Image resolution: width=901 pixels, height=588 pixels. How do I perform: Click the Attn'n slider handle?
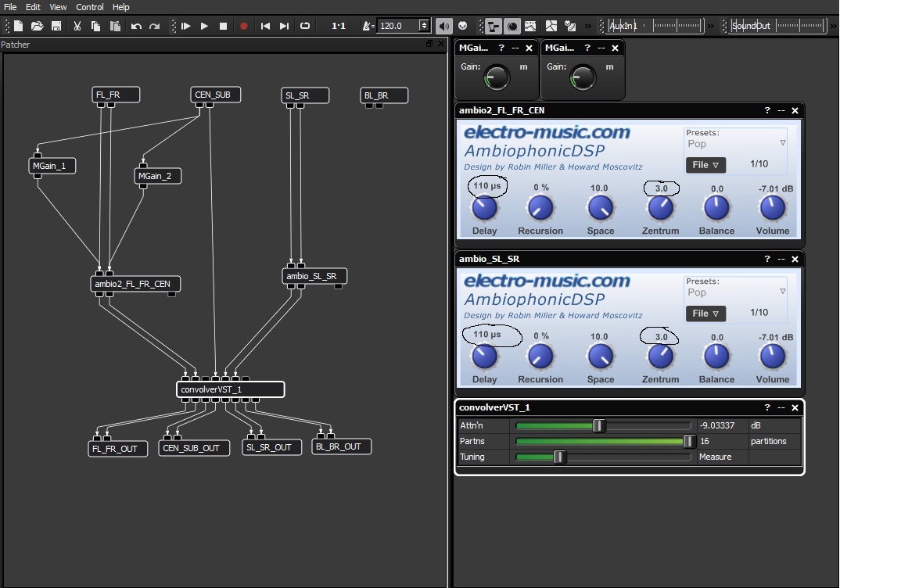point(599,425)
